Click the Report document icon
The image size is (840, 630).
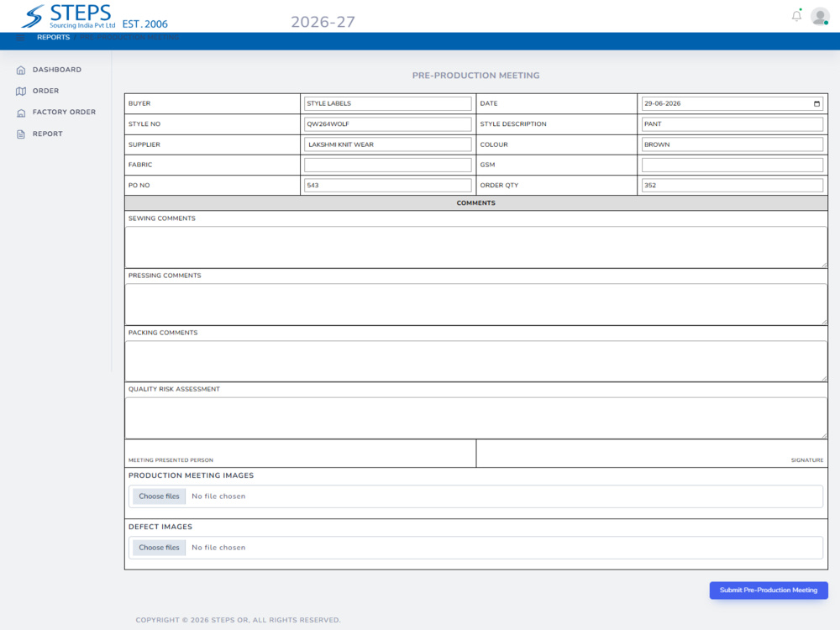click(21, 134)
